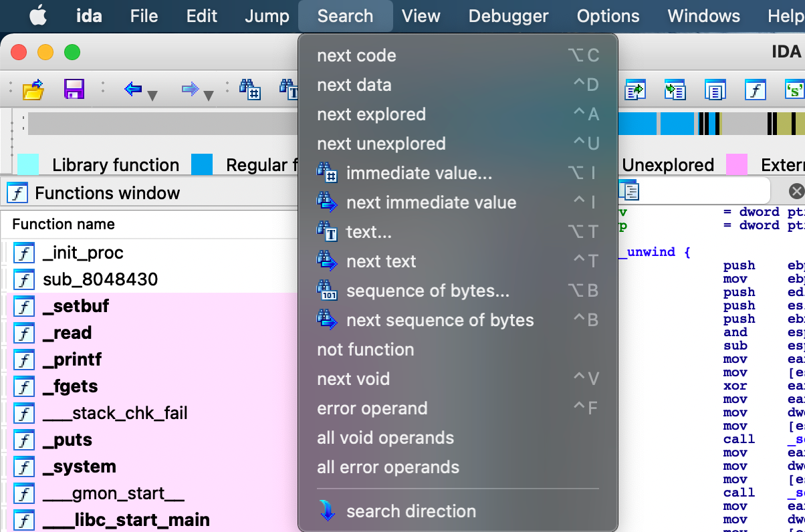805x532 pixels.
Task: Choose 'immediate value...' search option
Action: pos(458,173)
